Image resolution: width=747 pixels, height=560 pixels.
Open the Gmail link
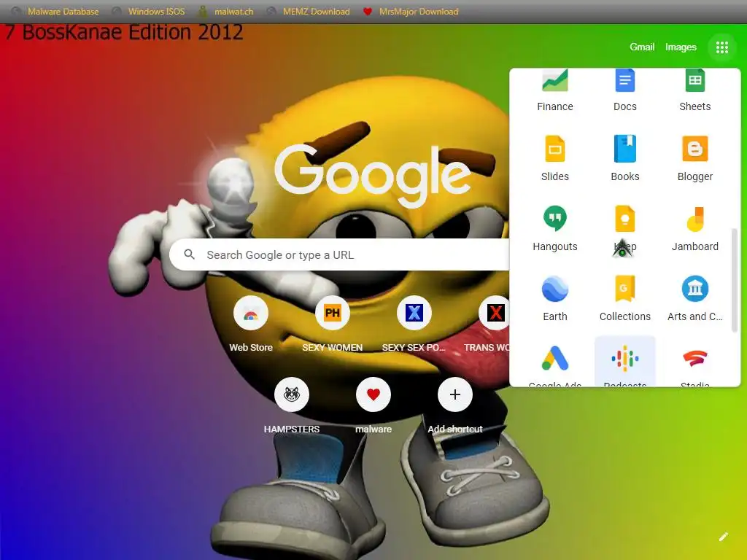pyautogui.click(x=642, y=47)
